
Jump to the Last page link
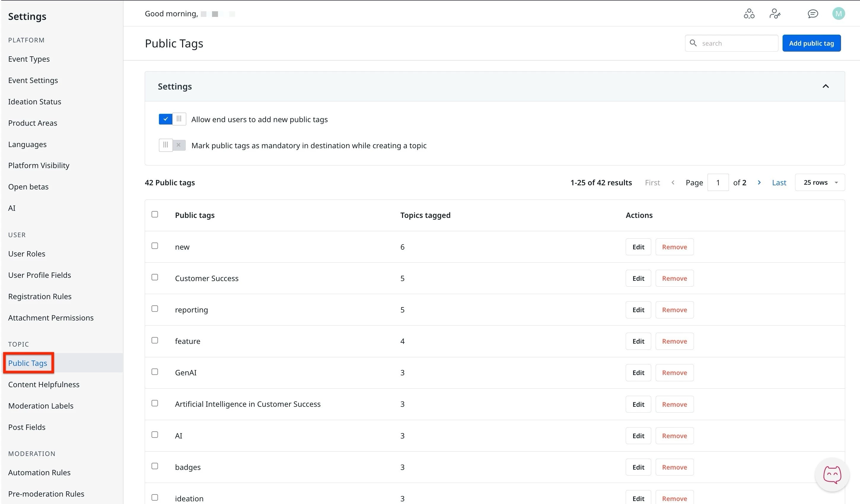pos(779,183)
